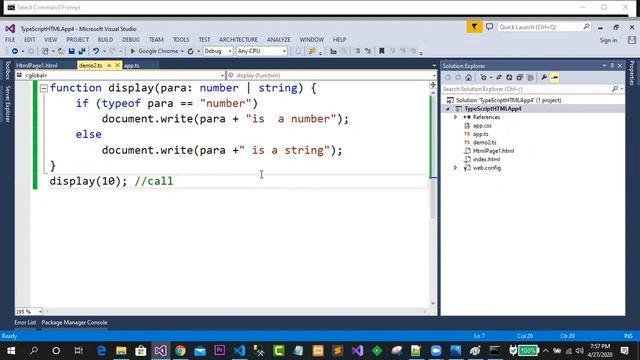Click the Google Chrome run button label
This screenshot has width=640, height=360.
coord(158,51)
